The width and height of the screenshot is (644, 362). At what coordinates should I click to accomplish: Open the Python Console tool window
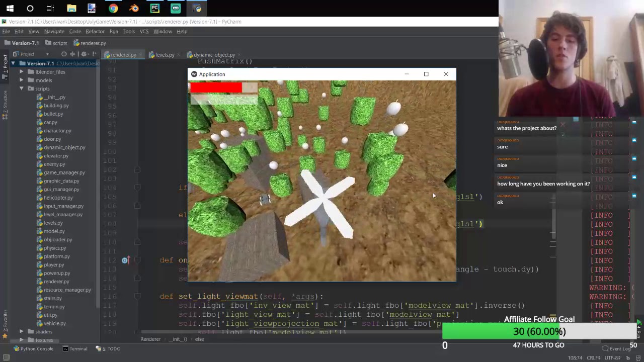pos(33,348)
